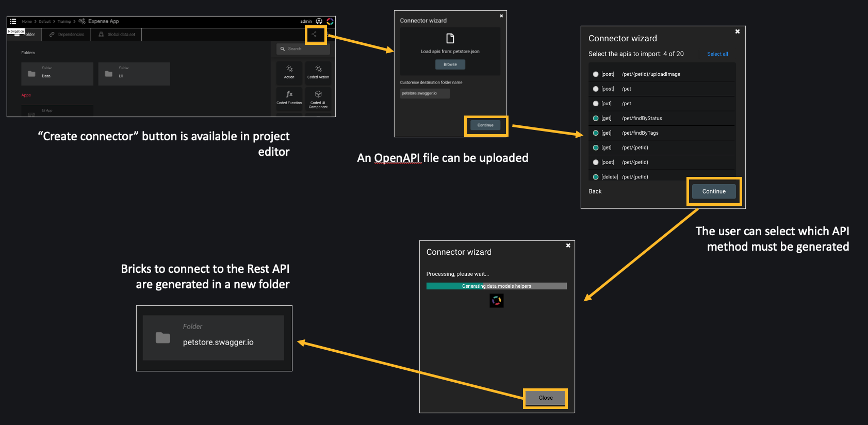The image size is (868, 425).
Task: Enable the put /pet API option
Action: [x=596, y=104]
